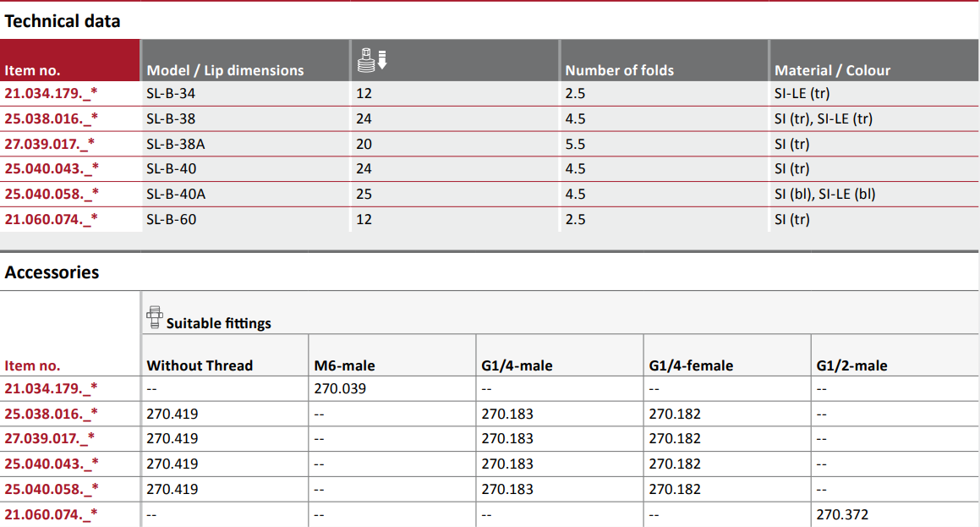Click folds value 4.5 in the SL-B-38 row
The image size is (980, 527).
[575, 118]
